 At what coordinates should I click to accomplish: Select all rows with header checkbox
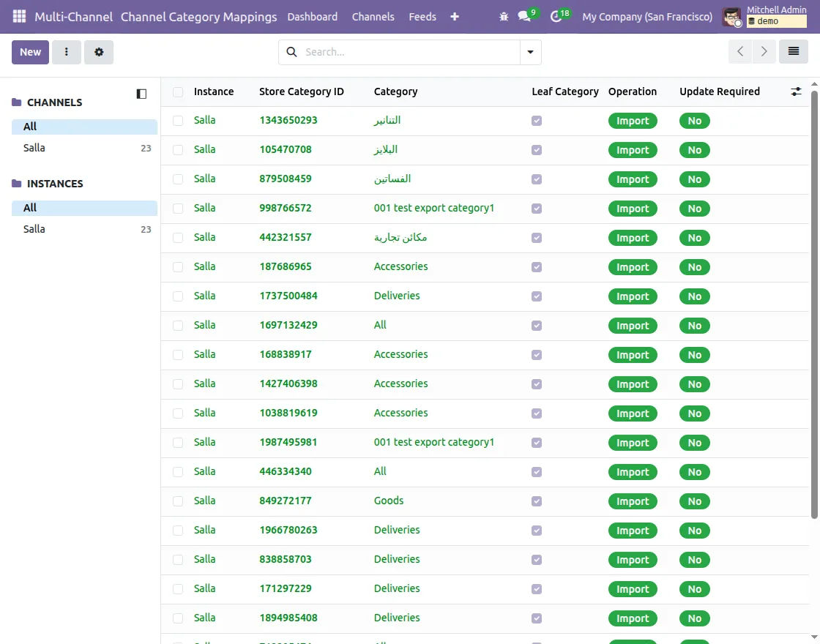pyautogui.click(x=178, y=92)
